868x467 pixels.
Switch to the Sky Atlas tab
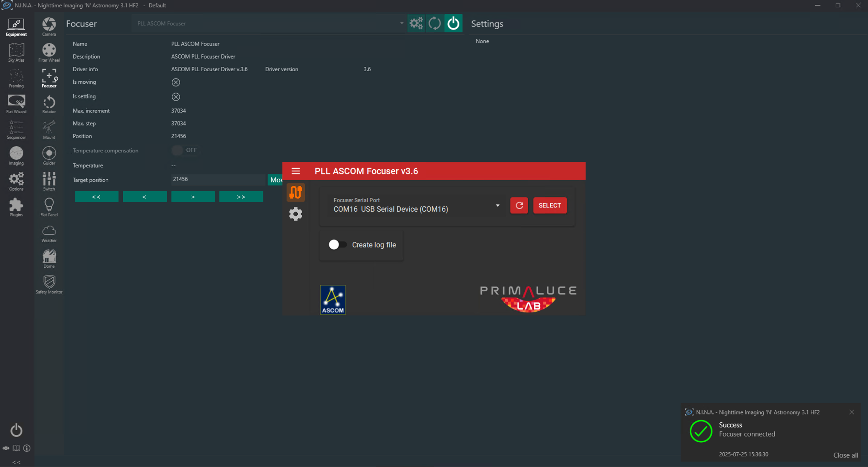16,53
